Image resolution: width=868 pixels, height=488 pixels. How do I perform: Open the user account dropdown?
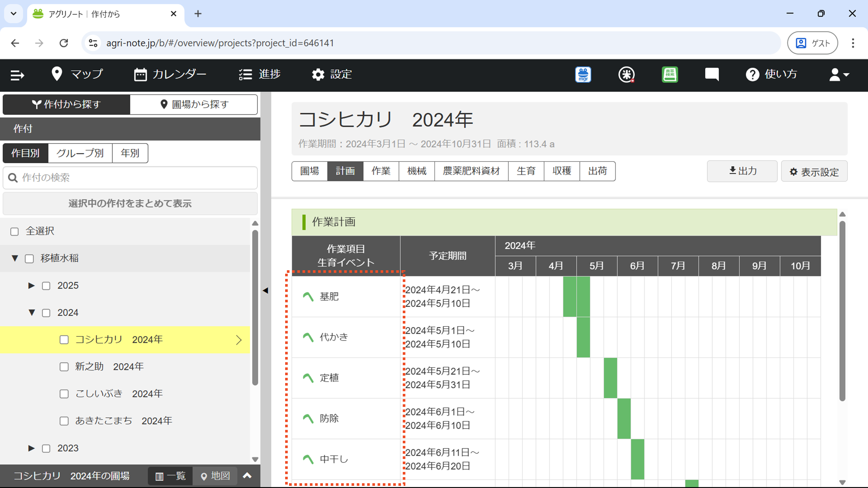point(839,75)
